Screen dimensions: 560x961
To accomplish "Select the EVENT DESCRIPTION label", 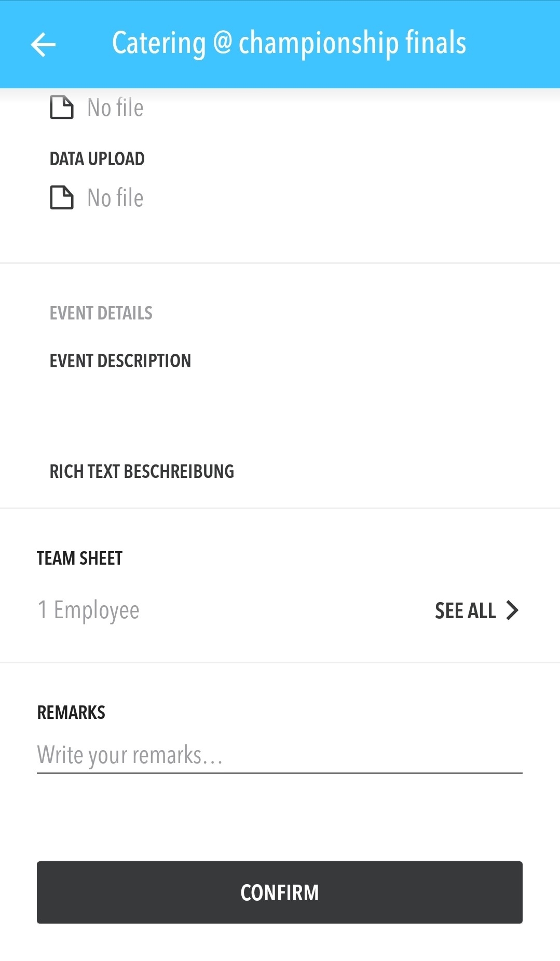I will tap(120, 361).
